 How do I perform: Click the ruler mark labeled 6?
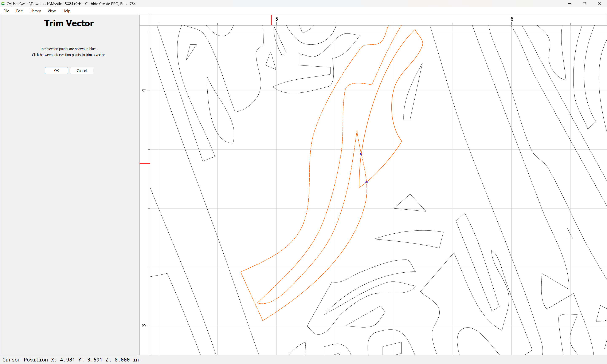512,19
